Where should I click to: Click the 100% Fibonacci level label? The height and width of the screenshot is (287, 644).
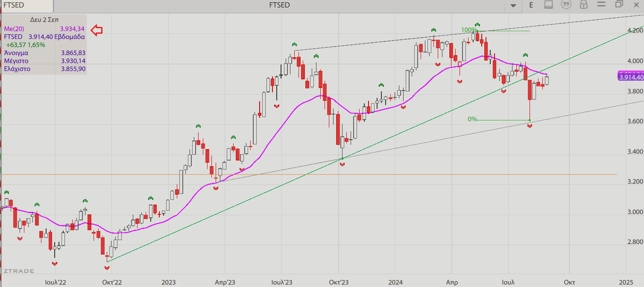(468, 30)
